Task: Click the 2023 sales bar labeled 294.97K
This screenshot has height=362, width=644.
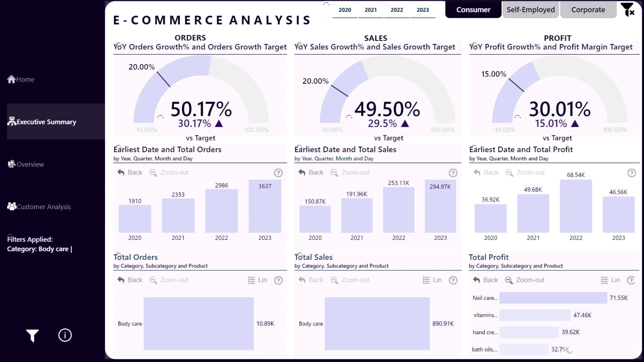Action: click(440, 206)
